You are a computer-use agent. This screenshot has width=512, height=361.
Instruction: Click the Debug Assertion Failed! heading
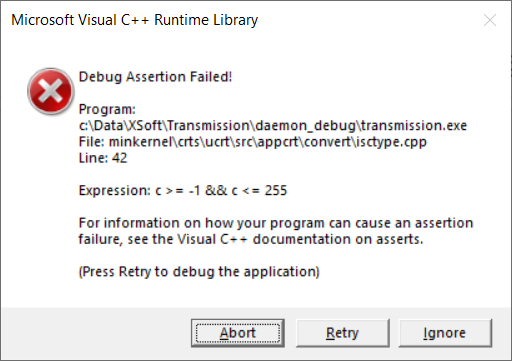[x=155, y=77]
